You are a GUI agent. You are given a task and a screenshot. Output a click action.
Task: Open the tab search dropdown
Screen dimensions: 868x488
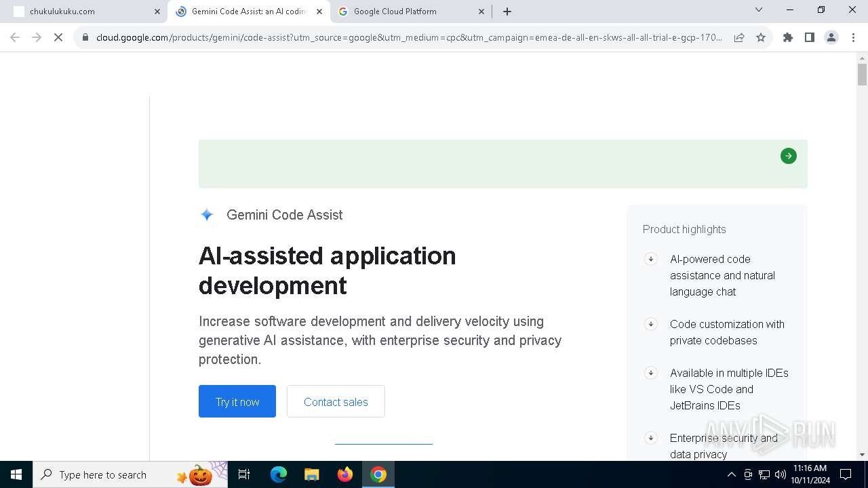[x=759, y=10]
